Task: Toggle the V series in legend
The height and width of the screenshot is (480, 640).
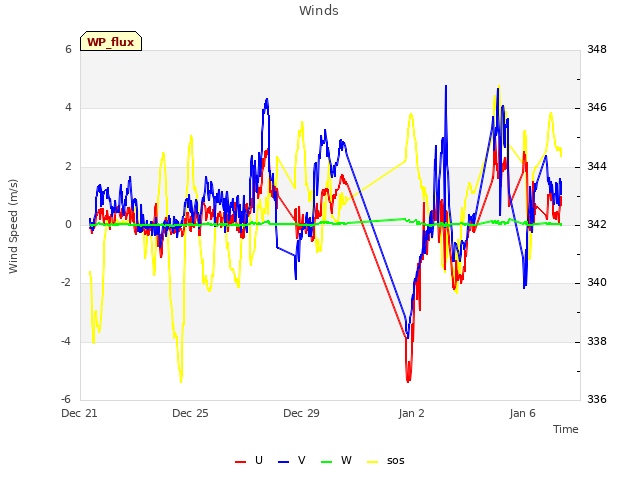Action: [292, 461]
